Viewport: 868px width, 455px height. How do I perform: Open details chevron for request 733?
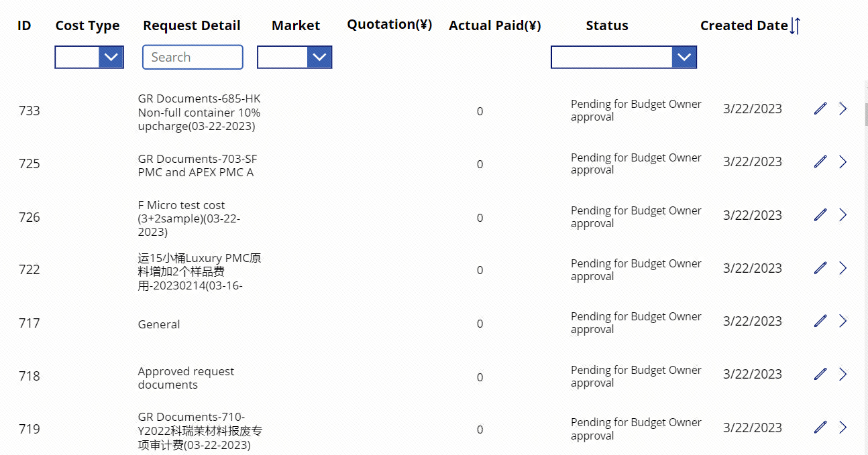843,109
